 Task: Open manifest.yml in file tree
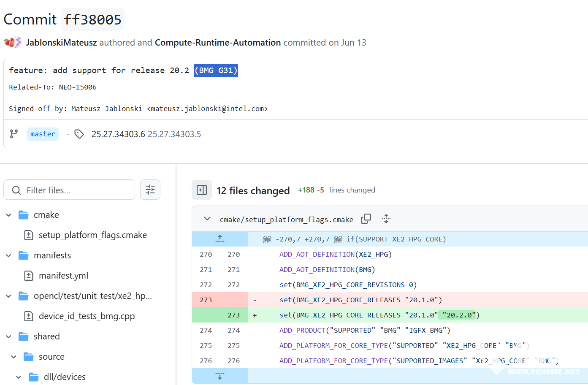click(x=64, y=276)
